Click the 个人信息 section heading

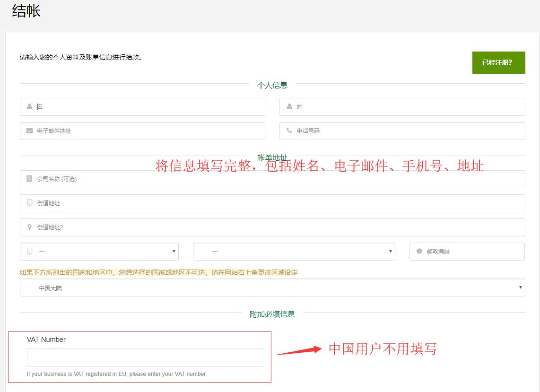[272, 85]
